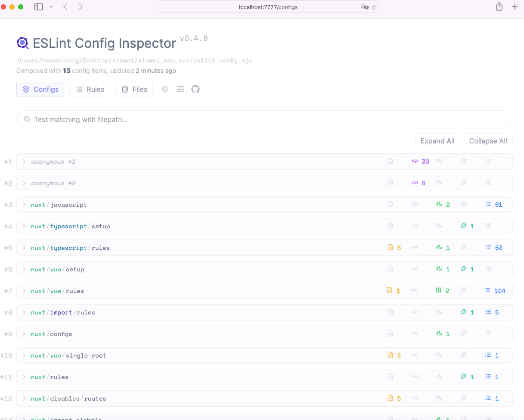Expand the nuxt/disables/routes chevron

24,398
